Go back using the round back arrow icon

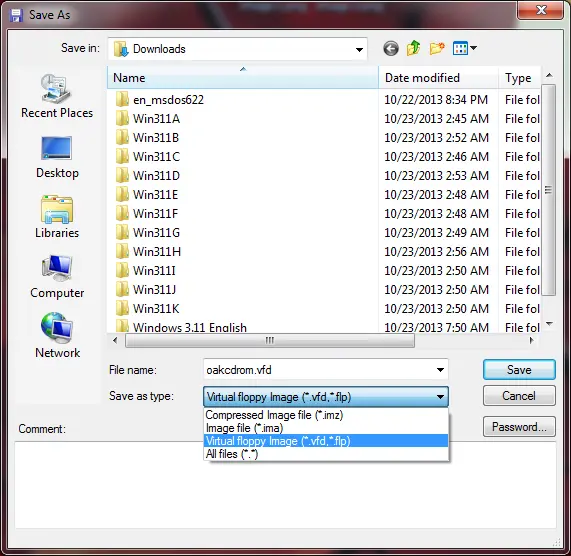pyautogui.click(x=391, y=48)
